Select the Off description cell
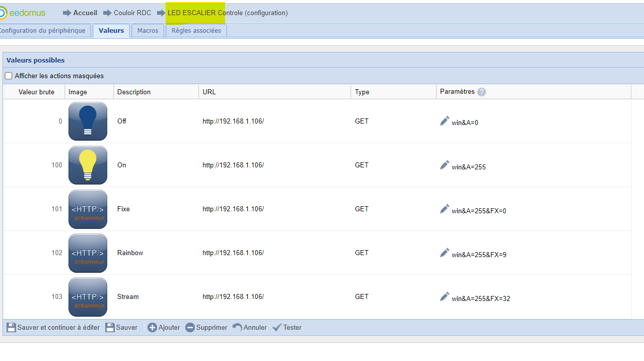This screenshot has height=361, width=644. tap(156, 121)
